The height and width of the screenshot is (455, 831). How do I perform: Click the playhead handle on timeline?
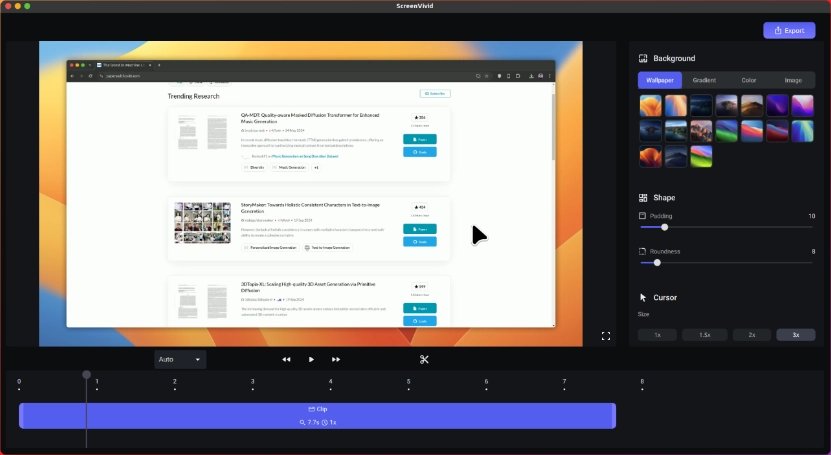coord(86,374)
